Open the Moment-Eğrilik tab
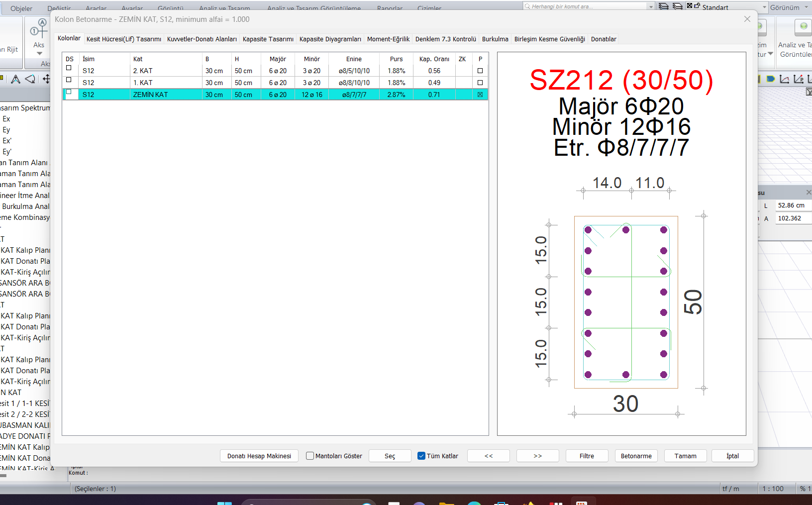The width and height of the screenshot is (812, 505). [x=388, y=39]
